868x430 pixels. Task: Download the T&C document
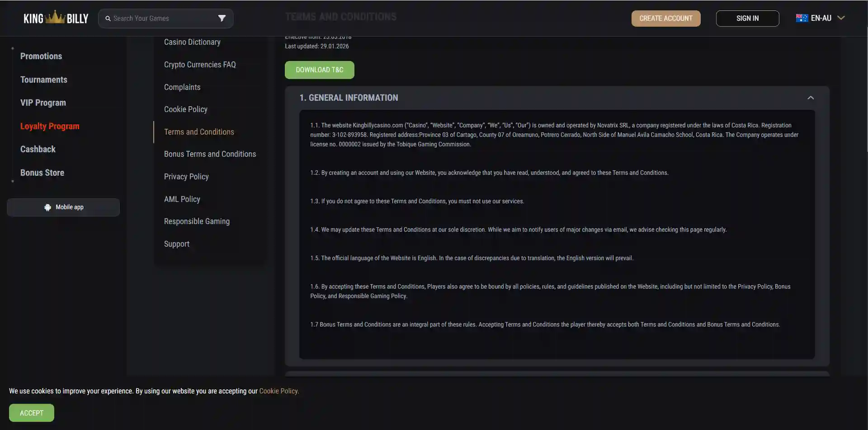[319, 70]
